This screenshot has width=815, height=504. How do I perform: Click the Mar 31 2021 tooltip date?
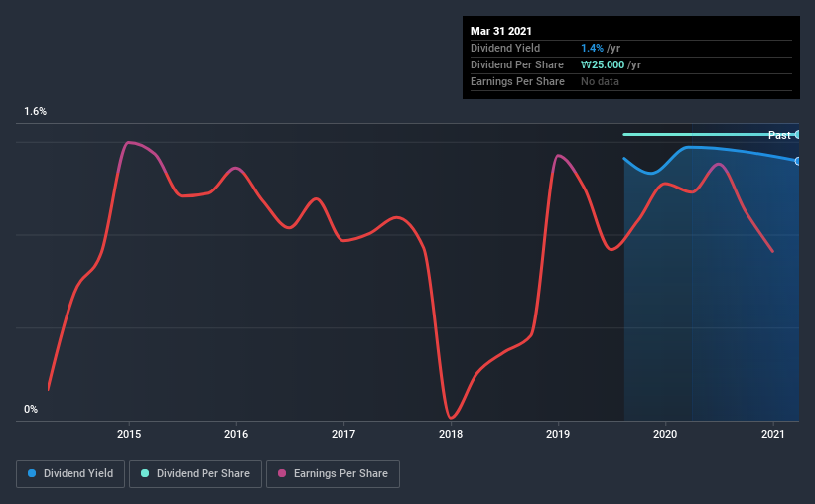pyautogui.click(x=501, y=31)
